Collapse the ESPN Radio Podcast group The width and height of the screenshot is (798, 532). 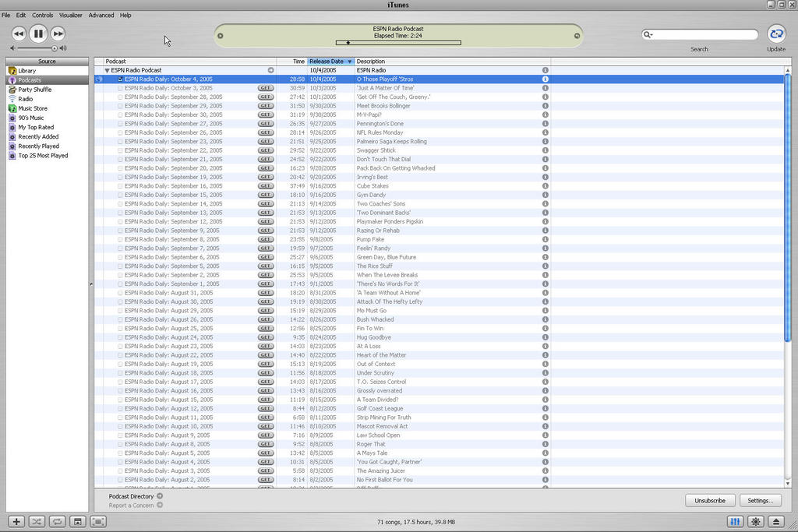[x=108, y=70]
